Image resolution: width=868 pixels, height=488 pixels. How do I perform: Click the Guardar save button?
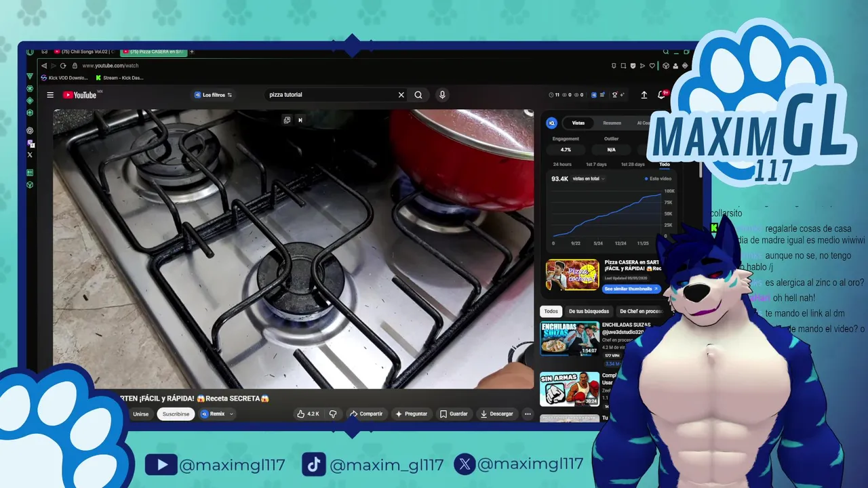coord(454,413)
